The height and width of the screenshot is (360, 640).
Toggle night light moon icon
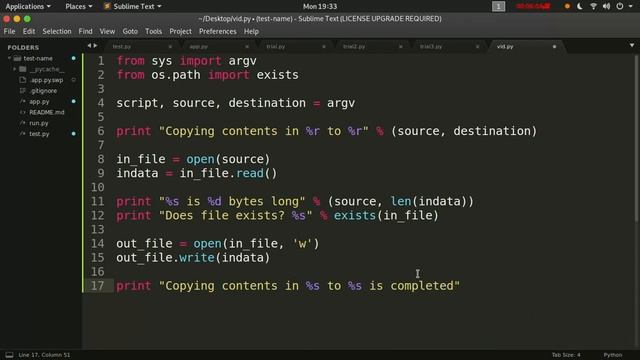click(580, 6)
